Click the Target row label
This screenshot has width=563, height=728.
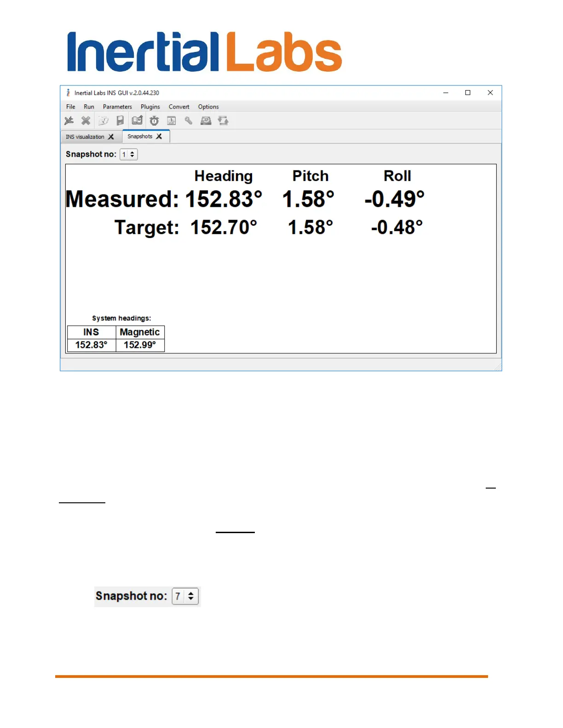click(147, 227)
